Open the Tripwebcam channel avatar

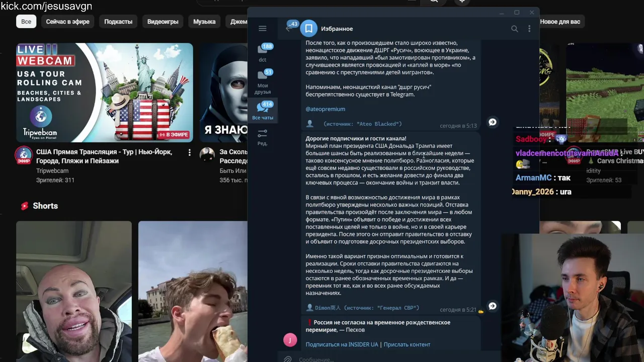(x=24, y=155)
